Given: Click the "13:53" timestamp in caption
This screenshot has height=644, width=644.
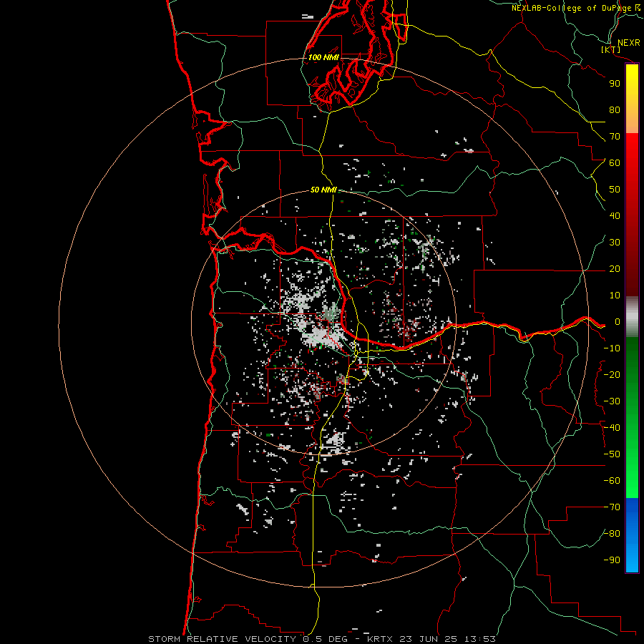Looking at the screenshot, I should pyautogui.click(x=479, y=639).
